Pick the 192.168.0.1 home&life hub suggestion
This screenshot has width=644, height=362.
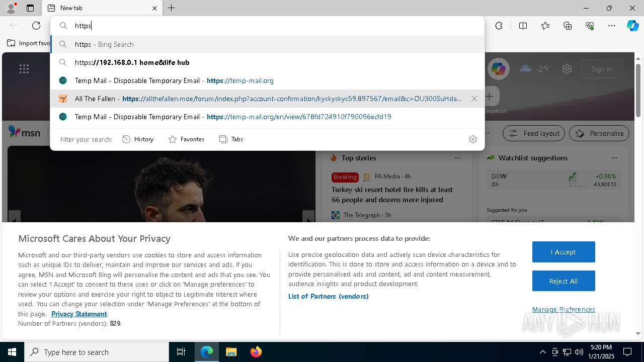point(267,62)
